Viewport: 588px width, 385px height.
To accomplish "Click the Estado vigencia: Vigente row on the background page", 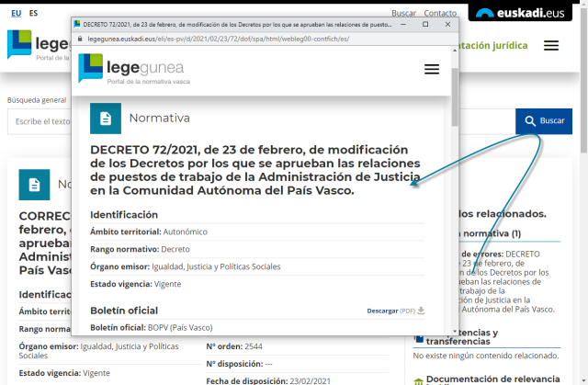I will [x=108, y=373].
